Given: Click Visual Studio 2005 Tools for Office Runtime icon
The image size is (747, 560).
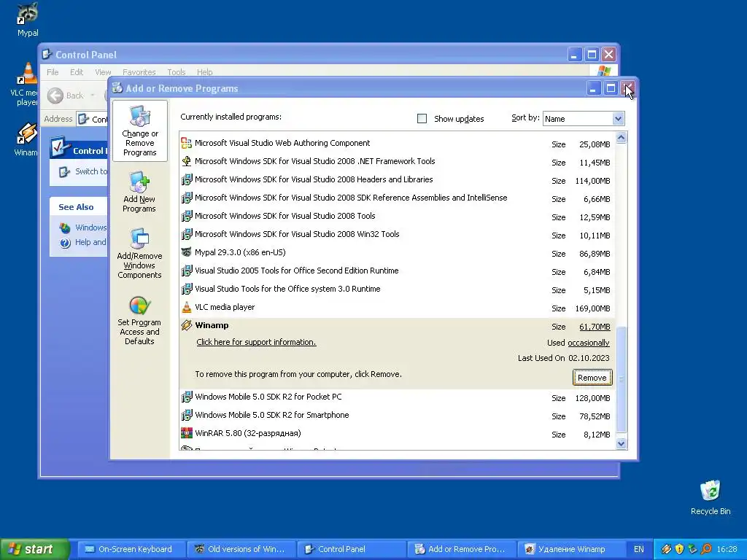Looking at the screenshot, I should (186, 271).
